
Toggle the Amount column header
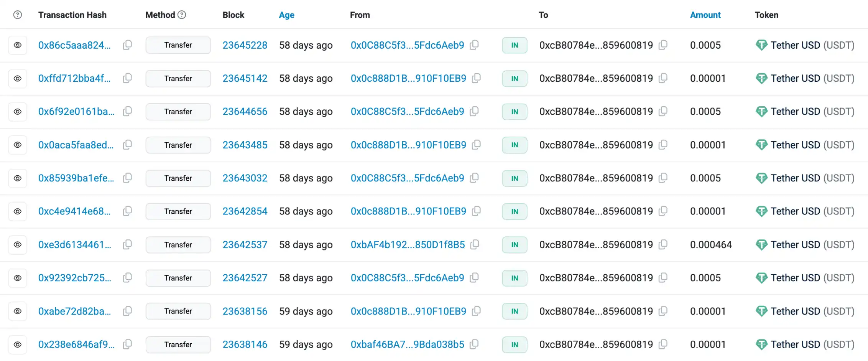pyautogui.click(x=705, y=15)
